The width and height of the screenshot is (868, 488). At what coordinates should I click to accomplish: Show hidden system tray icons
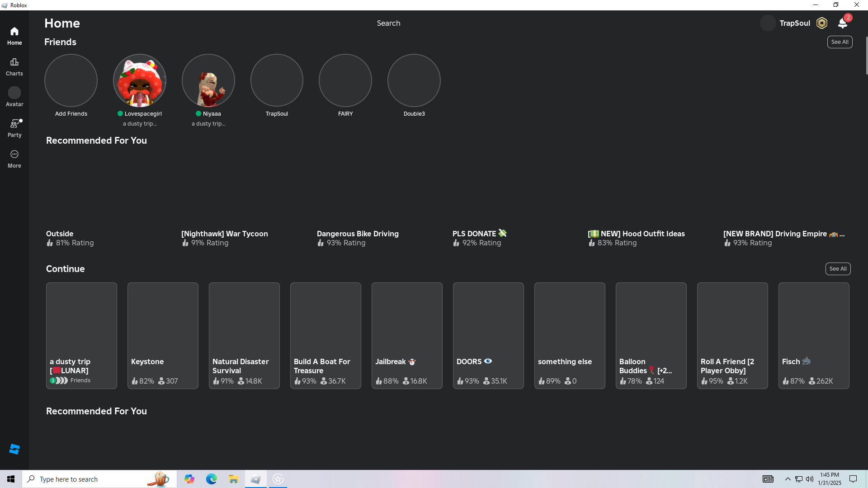tap(788, 479)
